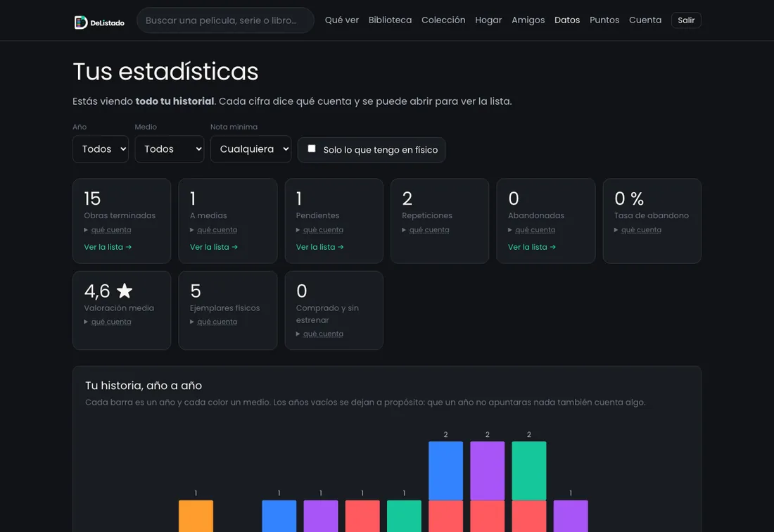The width and height of the screenshot is (774, 532).
Task: Expand qué cuenta under A medias
Action: tap(214, 230)
